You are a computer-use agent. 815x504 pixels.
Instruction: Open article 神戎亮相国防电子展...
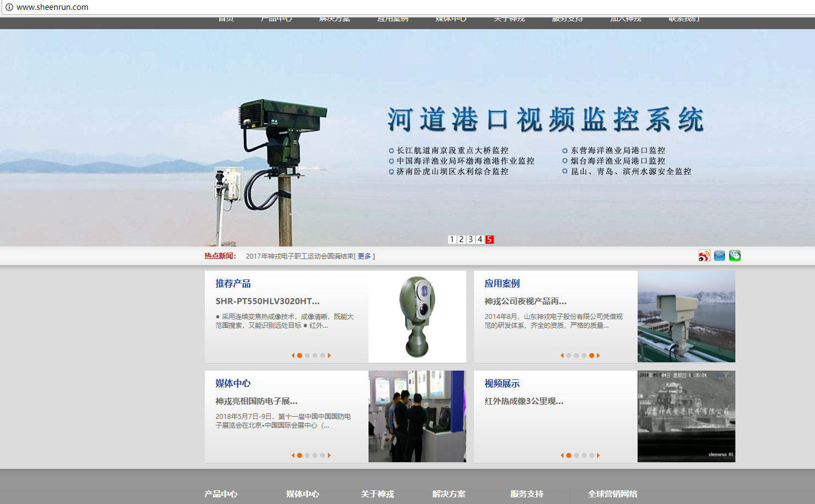tap(256, 401)
